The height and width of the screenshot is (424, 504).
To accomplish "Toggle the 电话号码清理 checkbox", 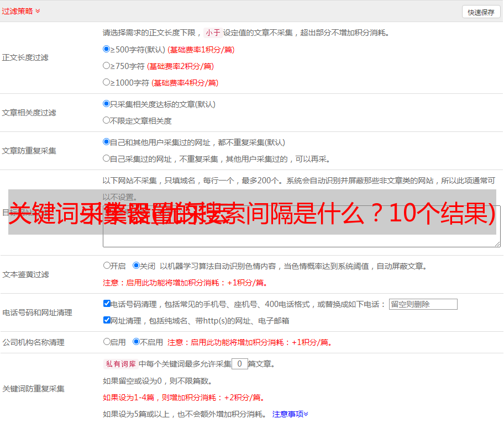I will point(107,304).
